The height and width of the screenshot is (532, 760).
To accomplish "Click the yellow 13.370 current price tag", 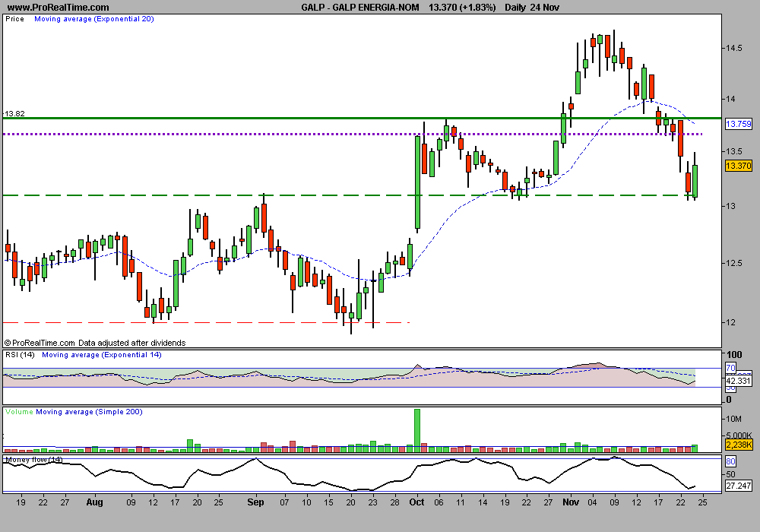I will click(738, 166).
